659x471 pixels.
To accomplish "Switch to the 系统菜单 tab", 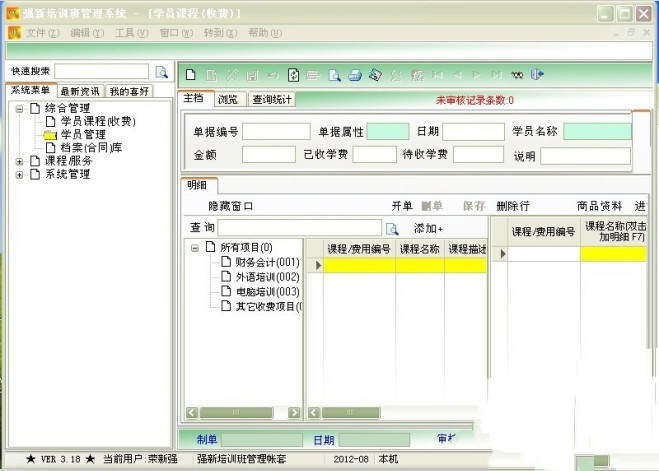I will (x=30, y=90).
